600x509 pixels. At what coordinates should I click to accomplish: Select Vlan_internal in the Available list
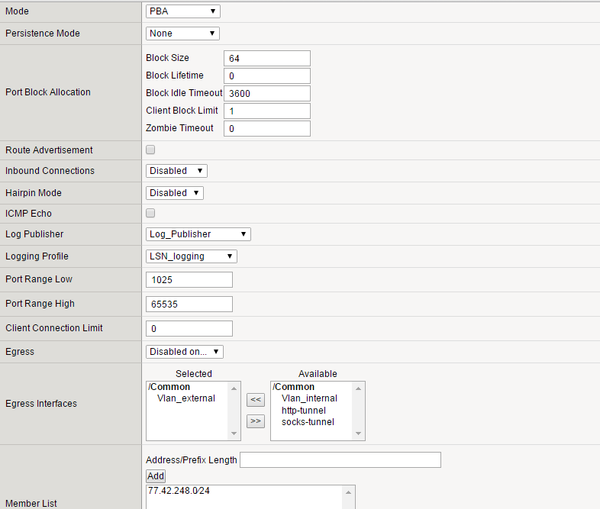tap(309, 398)
